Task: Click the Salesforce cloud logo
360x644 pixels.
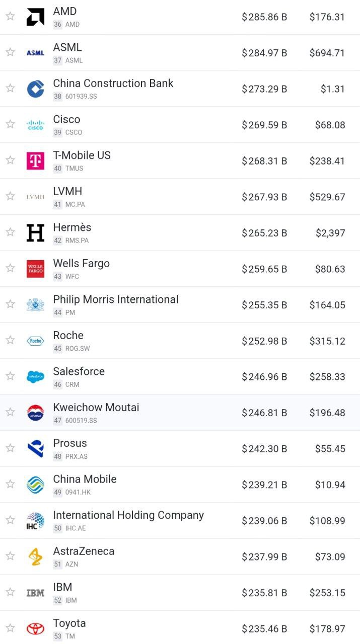Action: coord(35,377)
